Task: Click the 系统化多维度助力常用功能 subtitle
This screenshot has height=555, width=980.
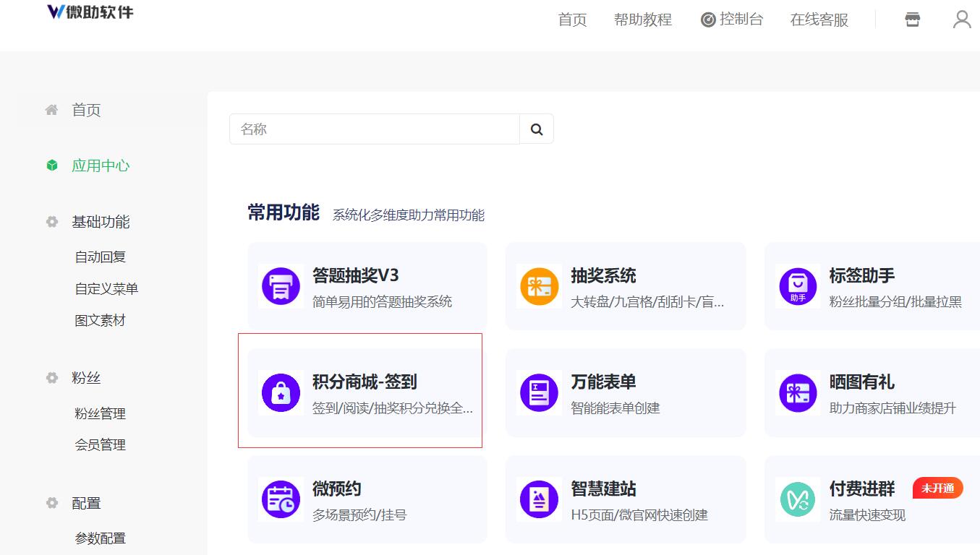Action: (x=409, y=215)
